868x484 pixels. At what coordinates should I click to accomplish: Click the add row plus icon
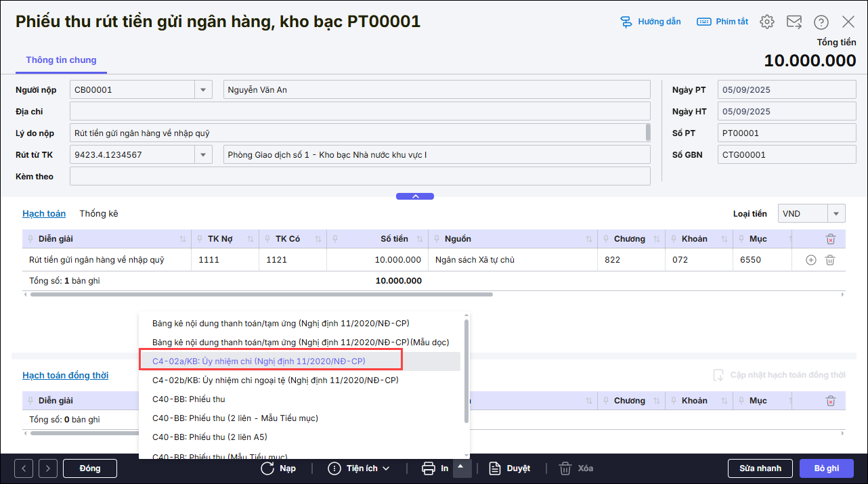coord(810,260)
